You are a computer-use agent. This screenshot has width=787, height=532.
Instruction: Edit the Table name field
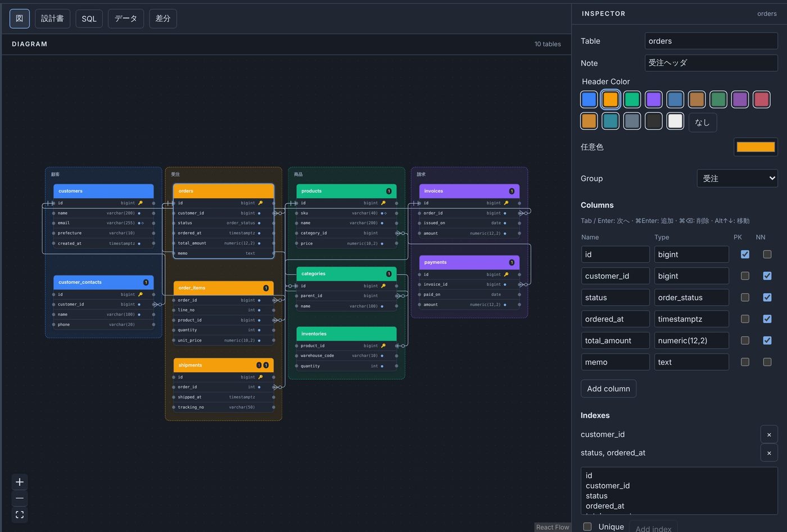click(x=711, y=41)
